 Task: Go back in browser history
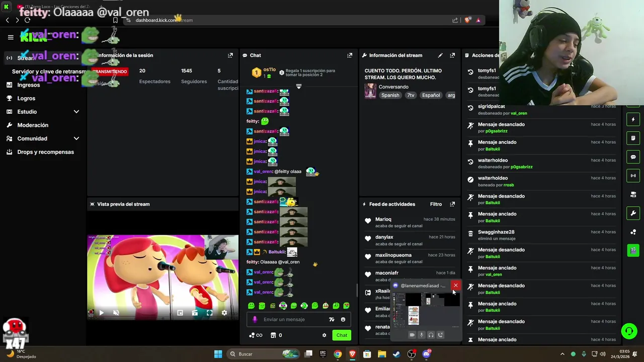[7, 20]
